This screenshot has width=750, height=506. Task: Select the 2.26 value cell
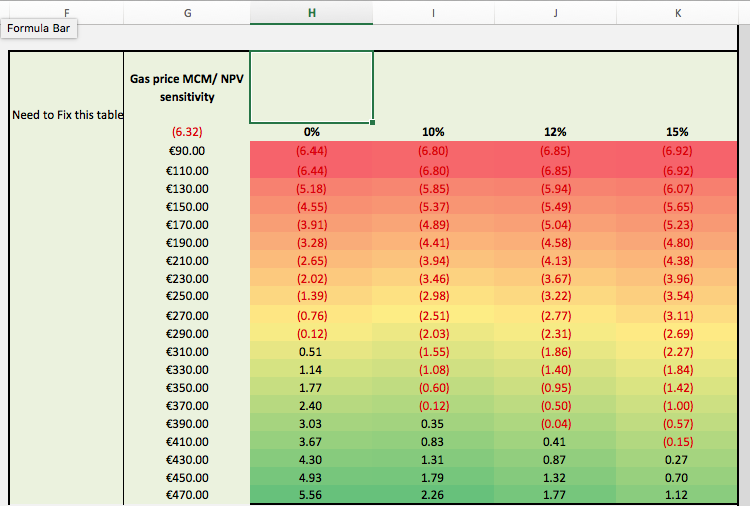pos(433,495)
